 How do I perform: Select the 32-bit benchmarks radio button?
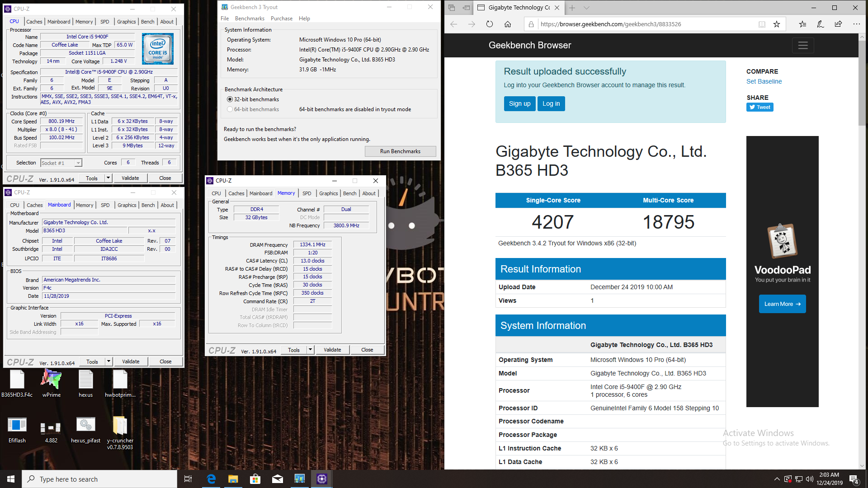(230, 99)
